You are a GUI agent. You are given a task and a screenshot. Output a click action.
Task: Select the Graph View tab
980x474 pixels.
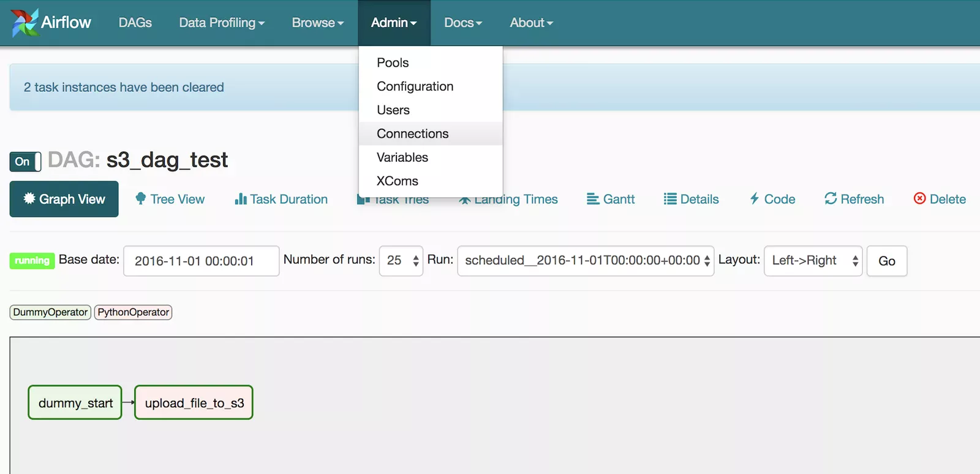tap(64, 199)
